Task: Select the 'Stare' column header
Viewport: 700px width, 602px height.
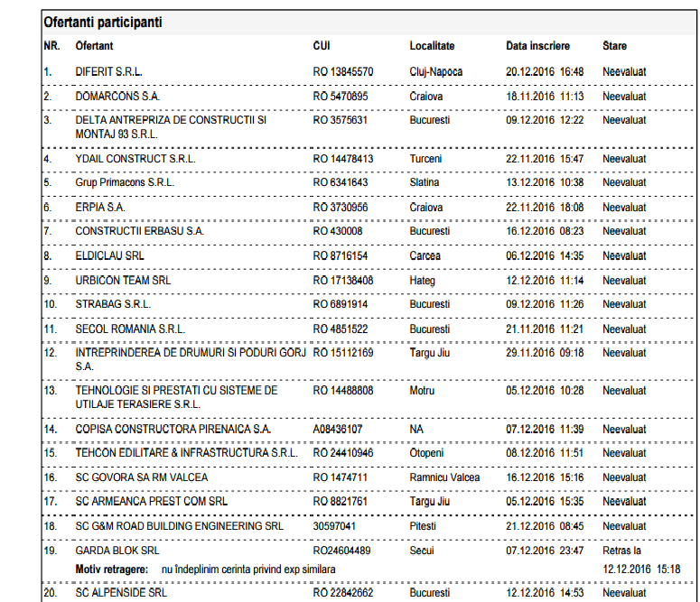Action: [x=614, y=46]
